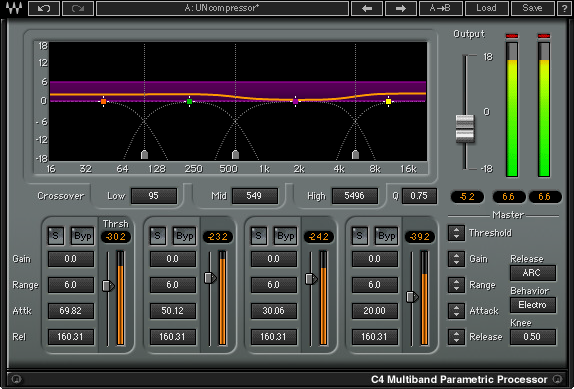Bypass the high band

(x=386, y=236)
